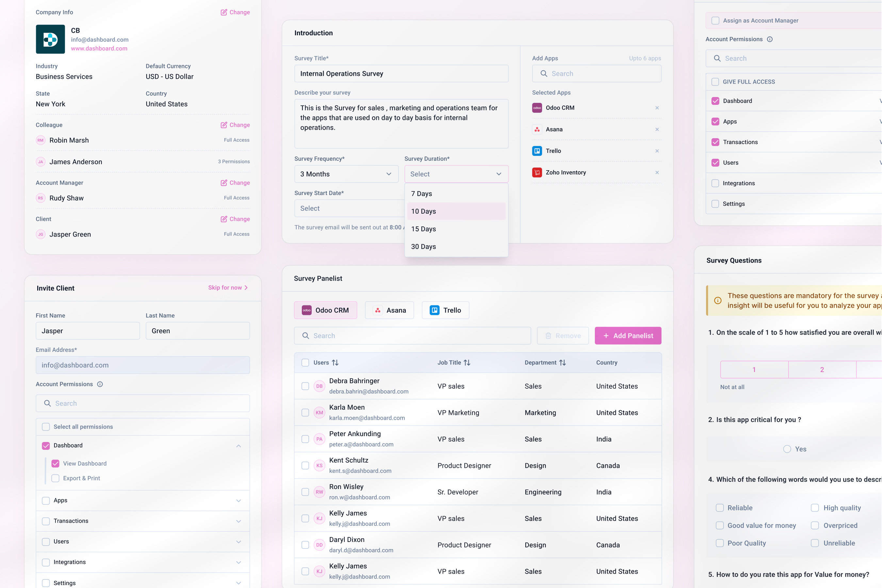882x588 pixels.
Task: Click the Asana icon in Selected Apps
Action: pos(537,129)
